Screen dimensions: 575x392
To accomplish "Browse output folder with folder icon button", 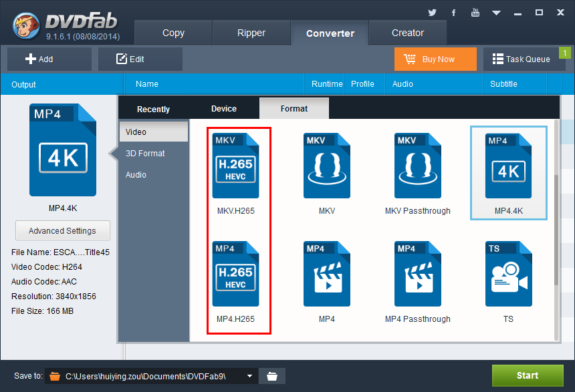I will point(272,376).
